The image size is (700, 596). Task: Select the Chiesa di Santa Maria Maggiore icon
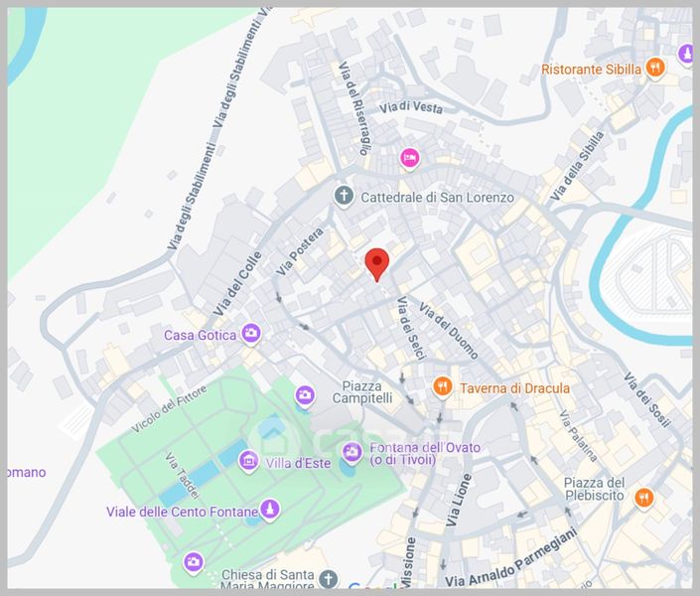(329, 578)
